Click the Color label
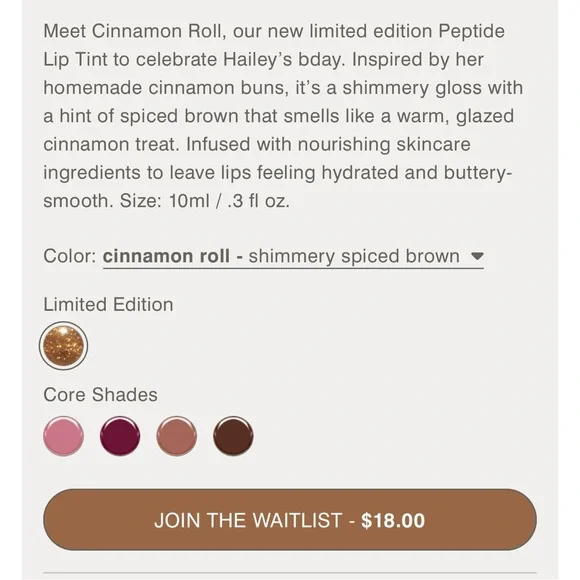This screenshot has width=580, height=580. coord(70,256)
